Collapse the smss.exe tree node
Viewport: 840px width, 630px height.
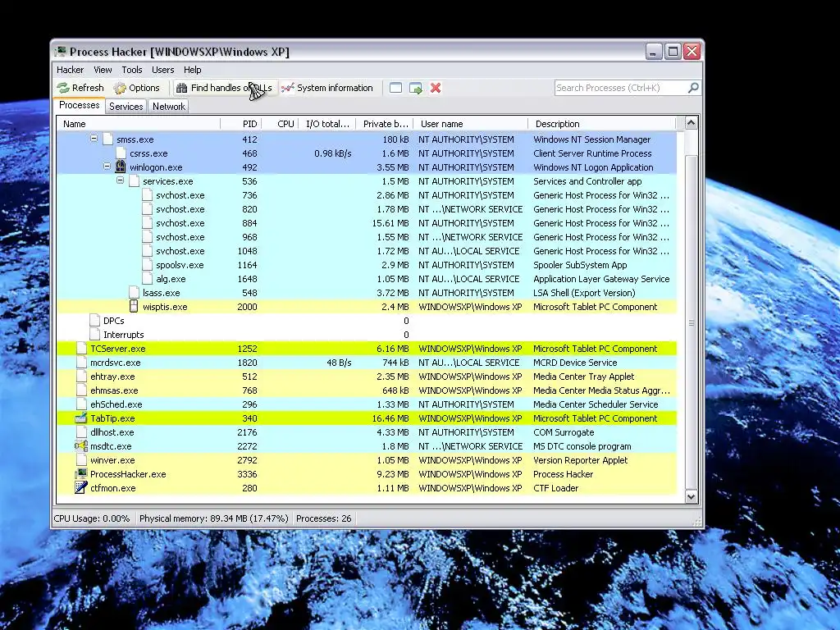(94, 138)
